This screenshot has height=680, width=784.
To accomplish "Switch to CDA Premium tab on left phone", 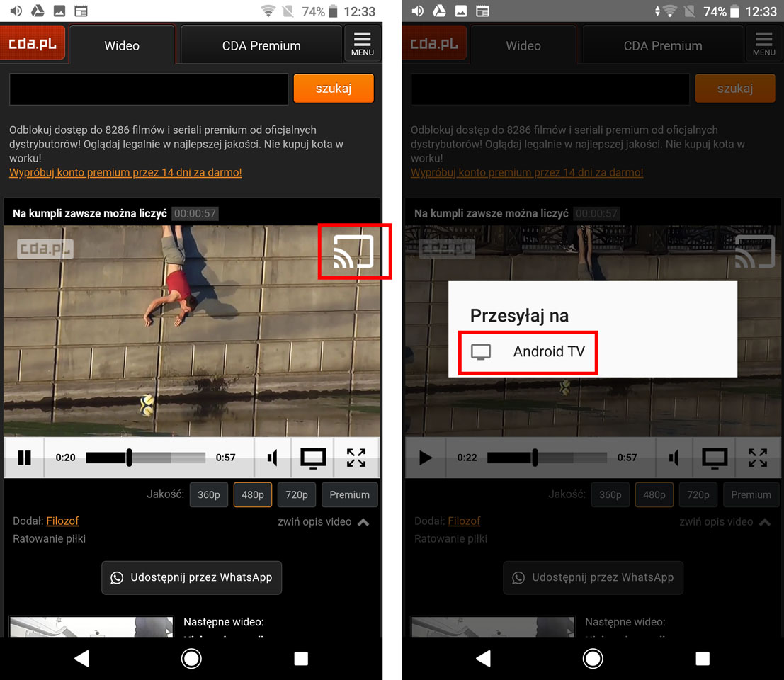I will [261, 45].
